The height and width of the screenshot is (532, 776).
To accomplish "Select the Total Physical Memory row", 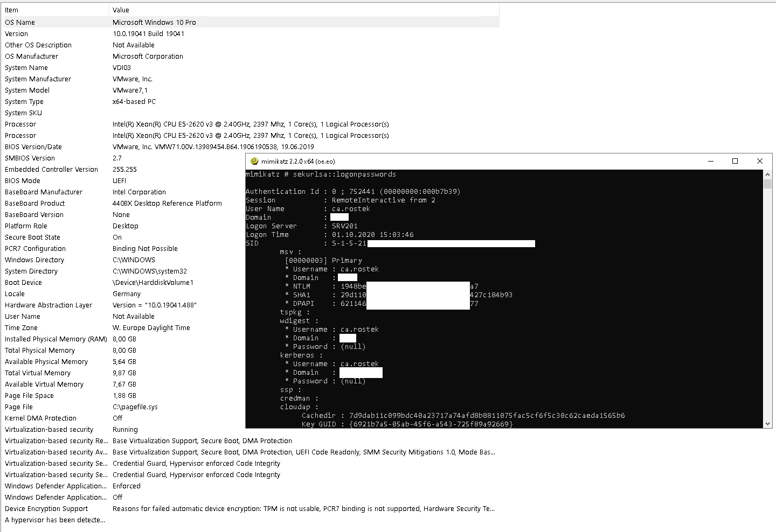I will (x=123, y=350).
